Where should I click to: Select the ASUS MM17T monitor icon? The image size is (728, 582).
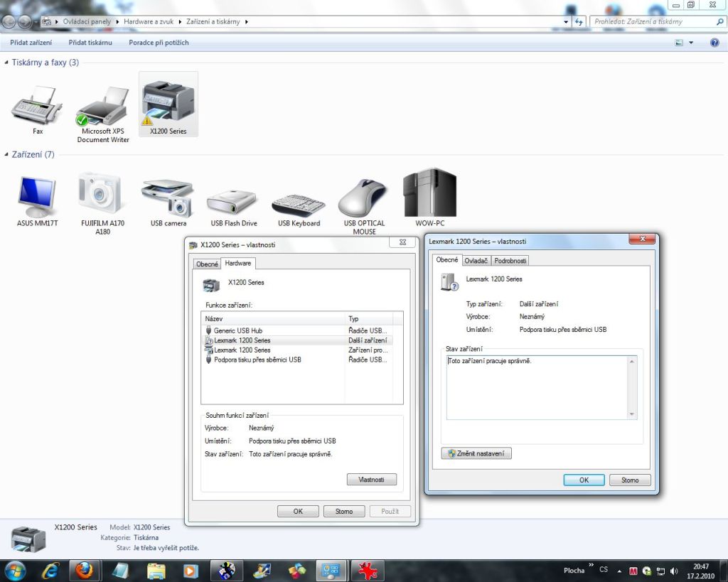[x=38, y=194]
